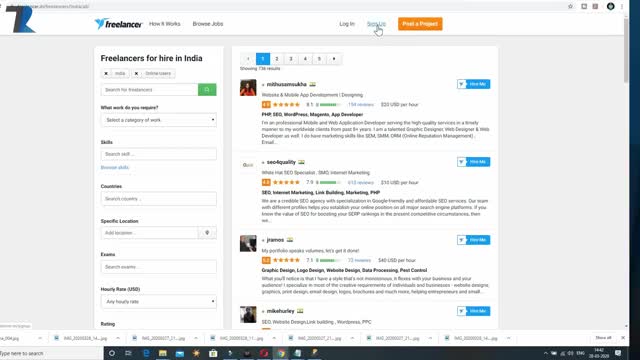Open Microsoft Store from the taskbar
Screen dimensions: 640x360
pos(213,353)
